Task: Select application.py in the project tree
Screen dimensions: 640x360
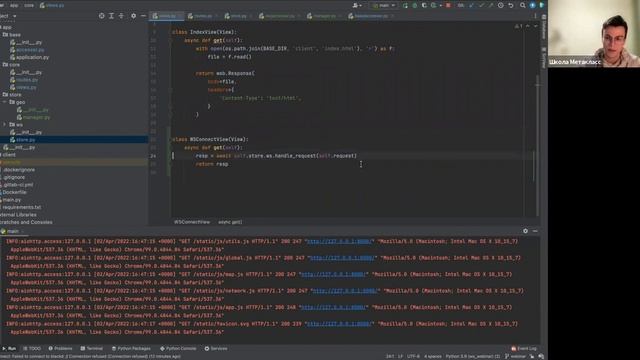Action: pos(29,58)
